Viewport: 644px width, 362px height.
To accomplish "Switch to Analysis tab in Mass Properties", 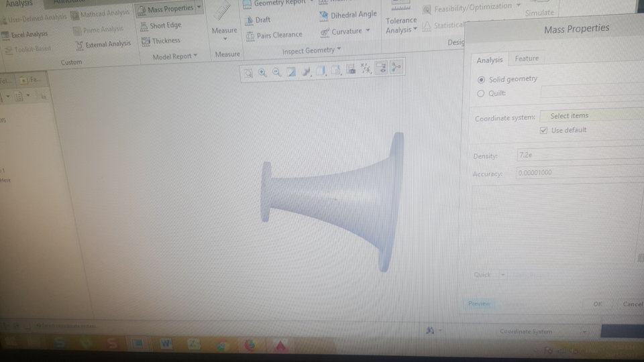I will click(490, 60).
